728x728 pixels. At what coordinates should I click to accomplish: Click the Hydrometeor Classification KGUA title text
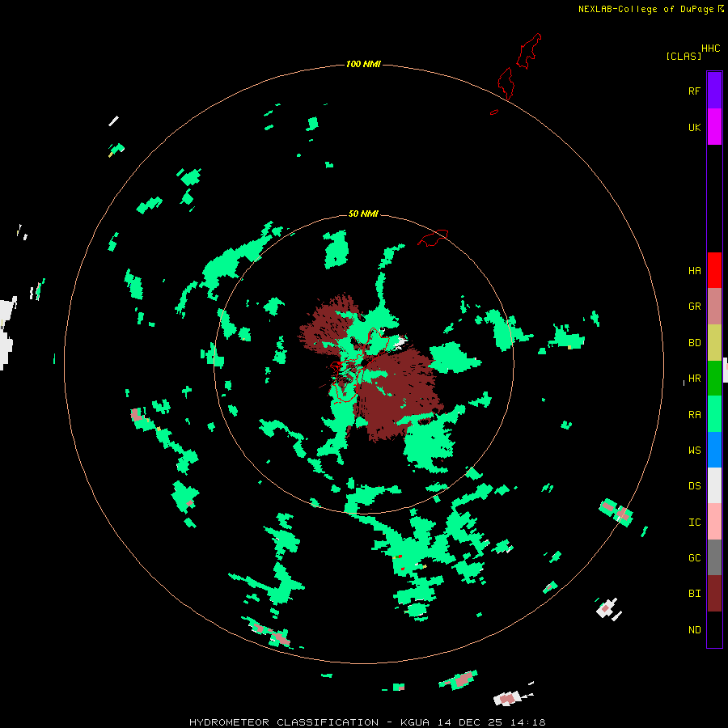pyautogui.click(x=367, y=722)
